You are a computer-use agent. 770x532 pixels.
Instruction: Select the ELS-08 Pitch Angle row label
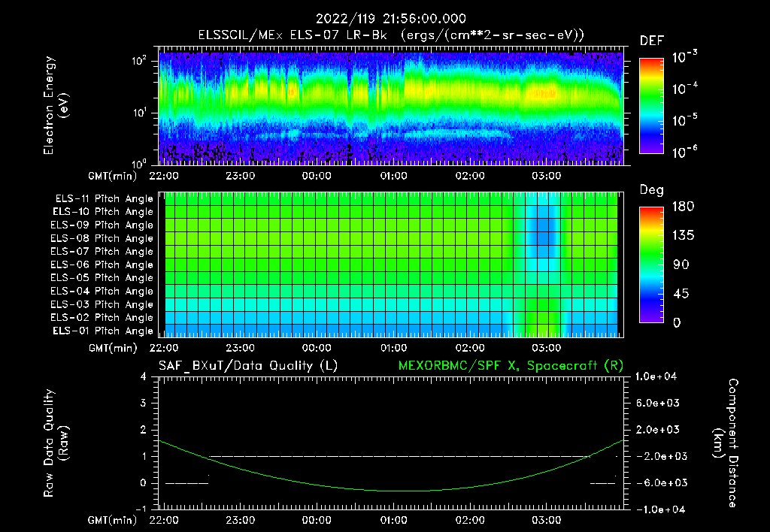102,238
